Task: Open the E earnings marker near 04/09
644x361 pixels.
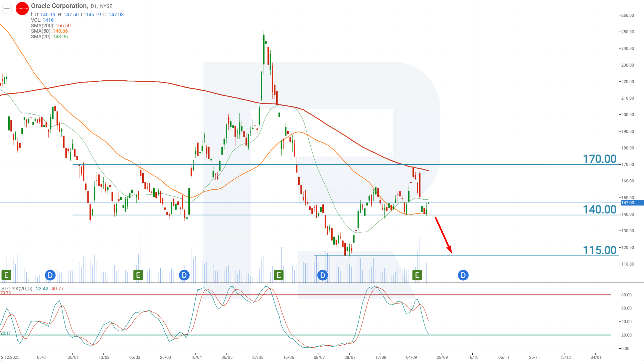Action: pyautogui.click(x=417, y=275)
